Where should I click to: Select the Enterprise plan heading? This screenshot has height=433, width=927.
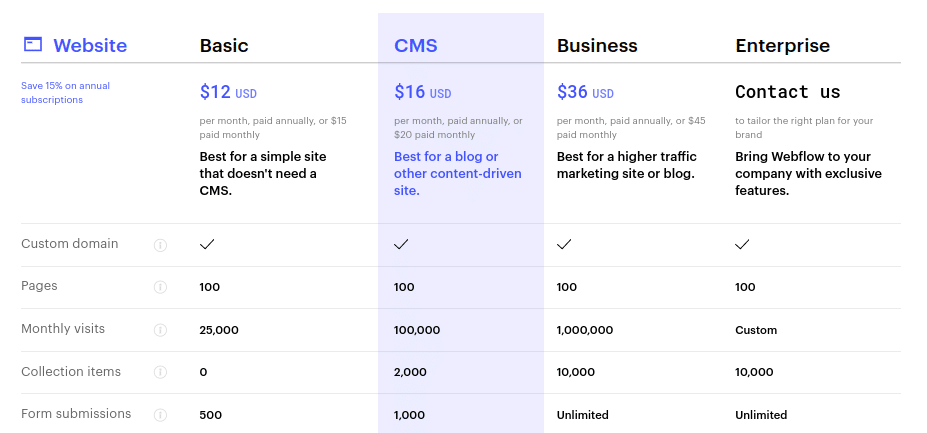click(783, 46)
